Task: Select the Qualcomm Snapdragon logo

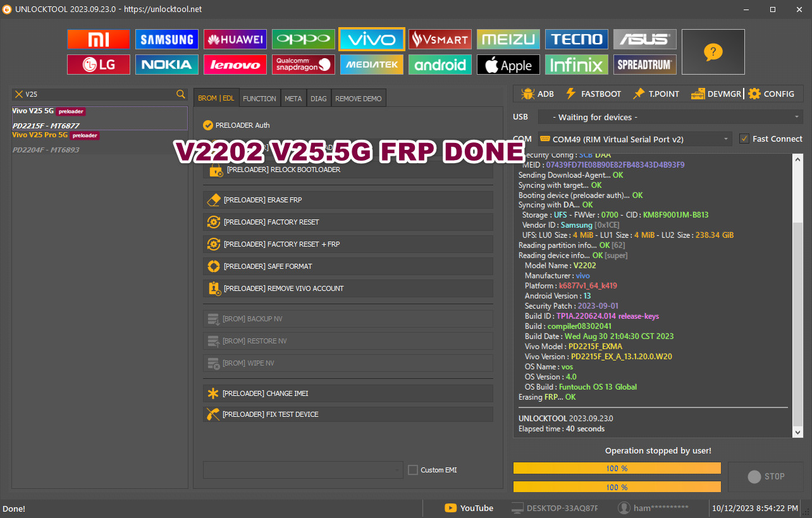Action: coord(304,65)
